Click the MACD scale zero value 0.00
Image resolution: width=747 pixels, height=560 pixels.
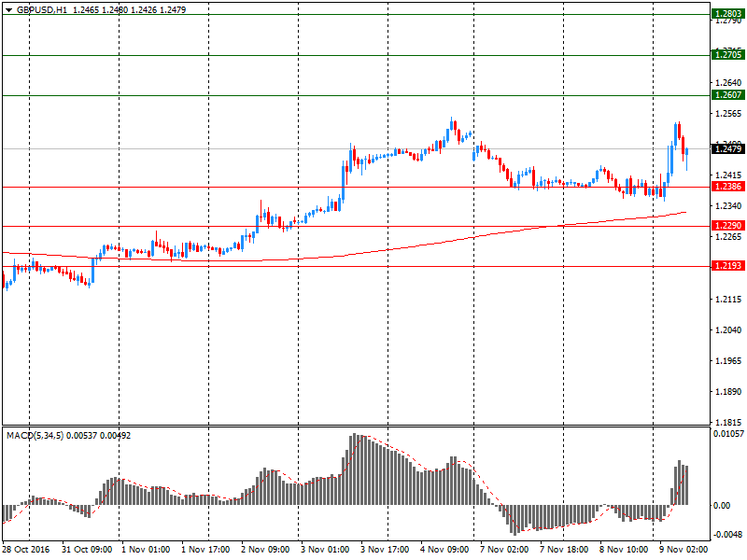pos(722,505)
